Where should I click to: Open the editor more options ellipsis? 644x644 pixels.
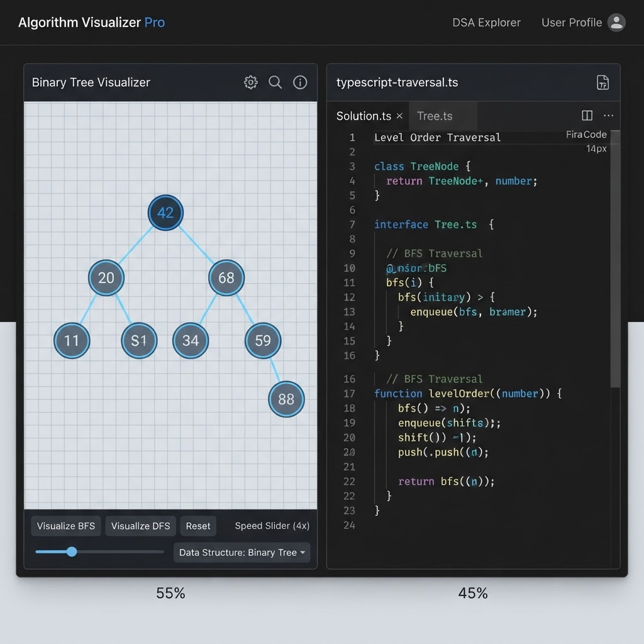(x=608, y=116)
